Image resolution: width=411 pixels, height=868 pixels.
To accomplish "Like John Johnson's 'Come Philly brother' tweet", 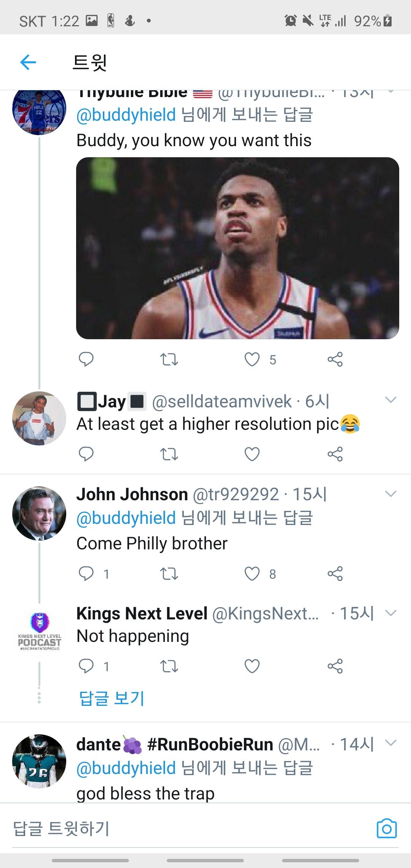I will click(x=252, y=574).
